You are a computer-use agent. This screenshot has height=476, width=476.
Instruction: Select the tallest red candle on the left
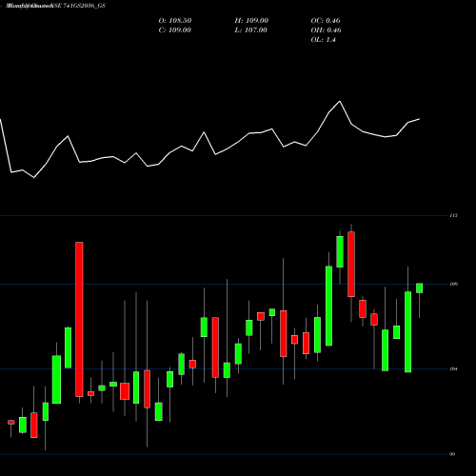(x=79, y=319)
